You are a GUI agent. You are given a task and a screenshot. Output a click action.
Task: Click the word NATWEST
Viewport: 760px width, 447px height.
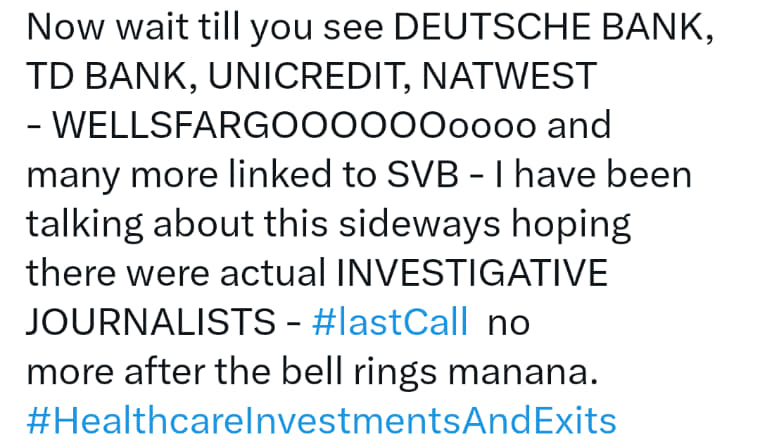coord(509,76)
